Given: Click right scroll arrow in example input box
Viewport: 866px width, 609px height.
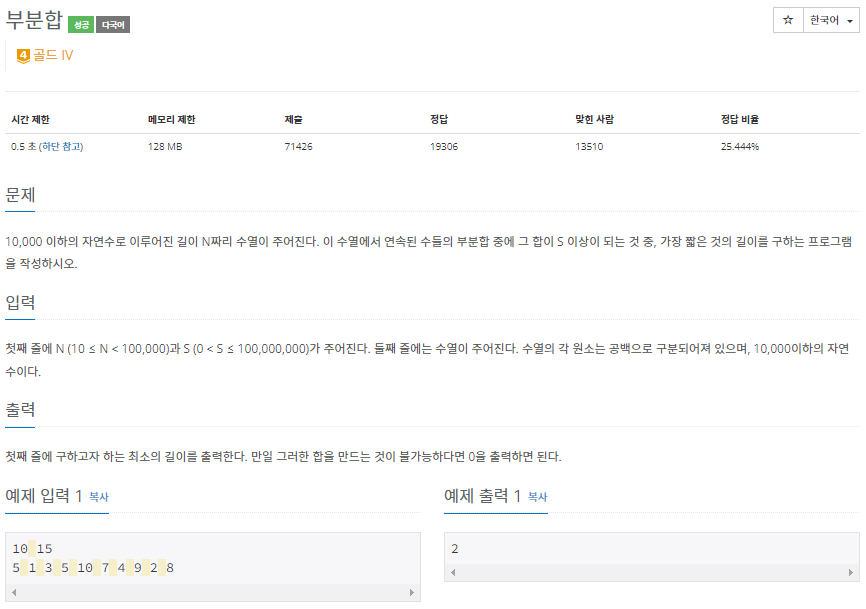Looking at the screenshot, I should pos(411,592).
